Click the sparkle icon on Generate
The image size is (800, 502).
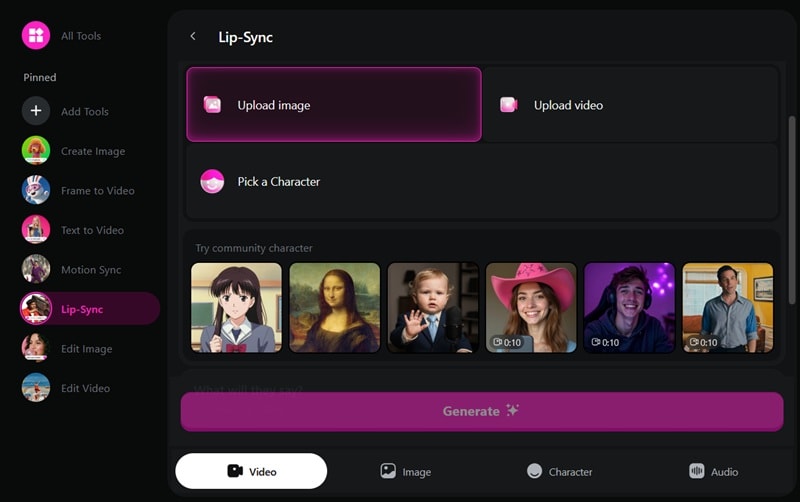[512, 410]
